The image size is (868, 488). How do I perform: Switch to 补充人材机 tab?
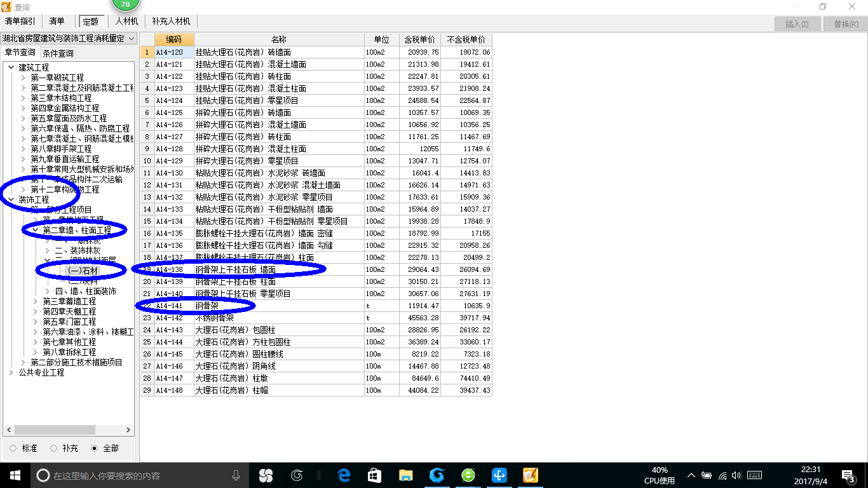pyautogui.click(x=171, y=21)
